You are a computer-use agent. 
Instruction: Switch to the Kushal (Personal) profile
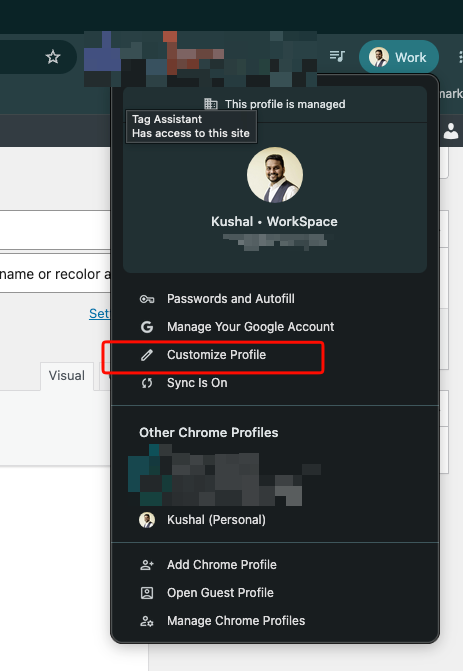(x=275, y=520)
